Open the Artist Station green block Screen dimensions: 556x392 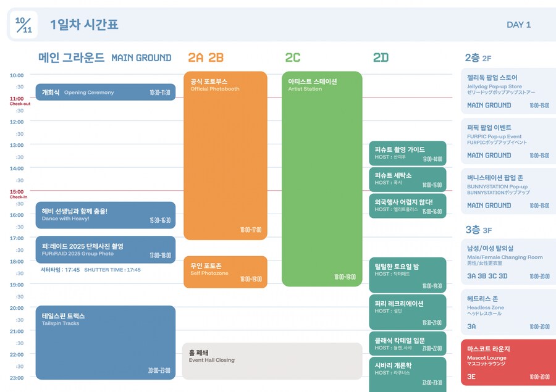pos(321,179)
